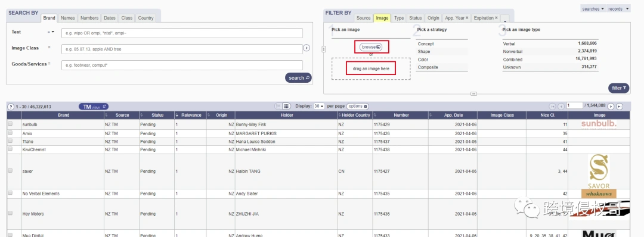Image resolution: width=644 pixels, height=237 pixels.
Task: Tick checkbox for savor row
Action: point(10,170)
